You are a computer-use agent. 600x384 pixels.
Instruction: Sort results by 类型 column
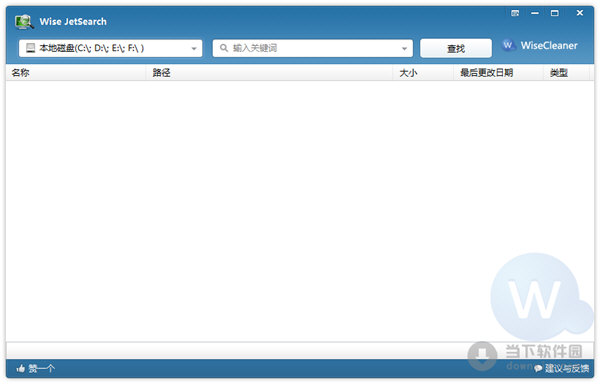pos(566,73)
